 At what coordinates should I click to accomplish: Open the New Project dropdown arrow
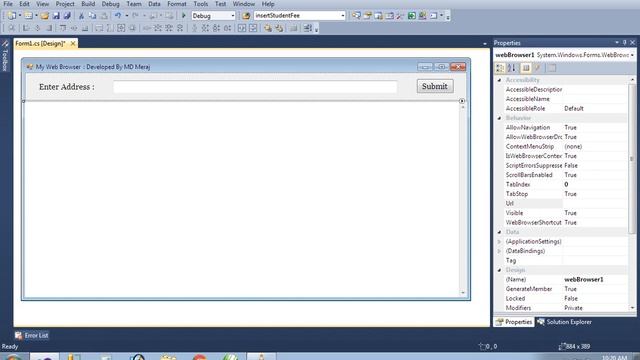pyautogui.click(x=20, y=16)
